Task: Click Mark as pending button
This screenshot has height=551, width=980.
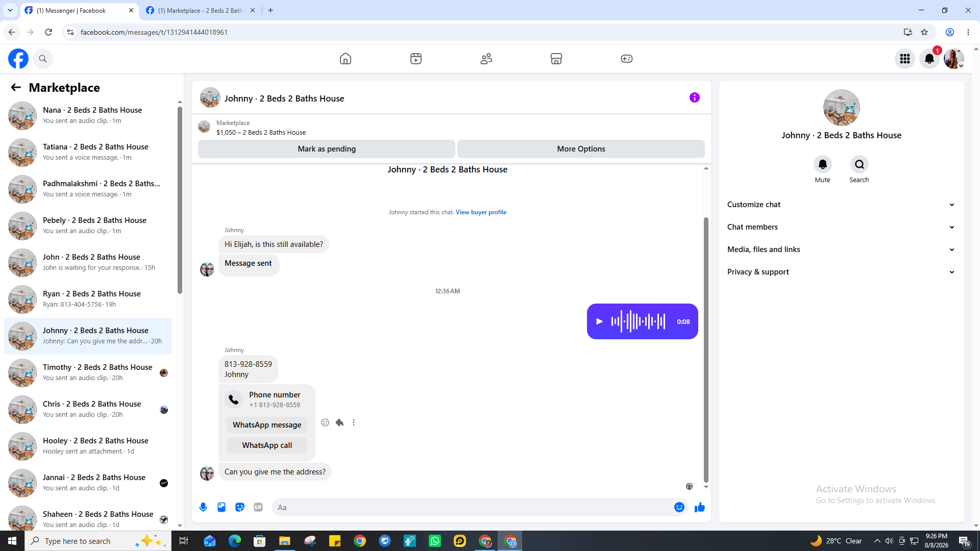Action: (x=327, y=149)
